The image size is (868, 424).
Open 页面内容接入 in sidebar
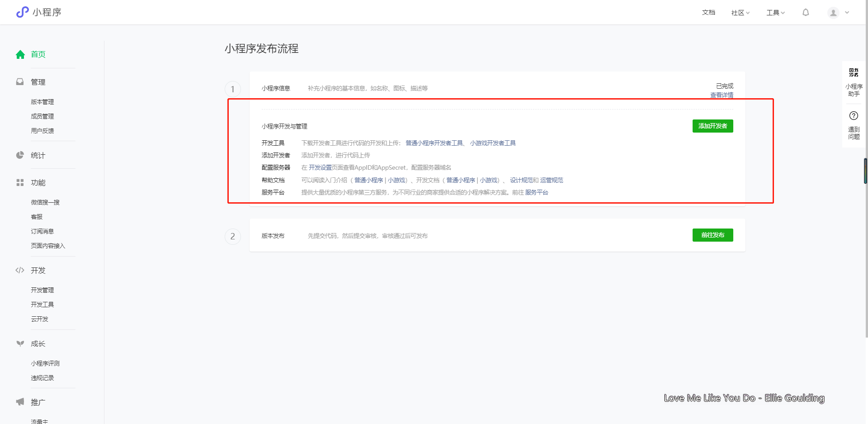pyautogui.click(x=48, y=246)
